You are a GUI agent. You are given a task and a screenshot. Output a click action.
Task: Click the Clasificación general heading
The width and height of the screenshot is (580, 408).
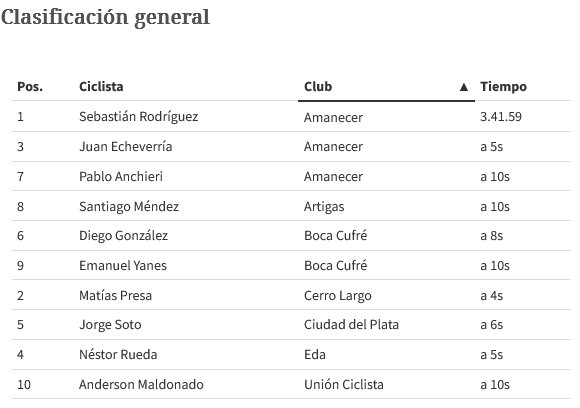click(105, 17)
